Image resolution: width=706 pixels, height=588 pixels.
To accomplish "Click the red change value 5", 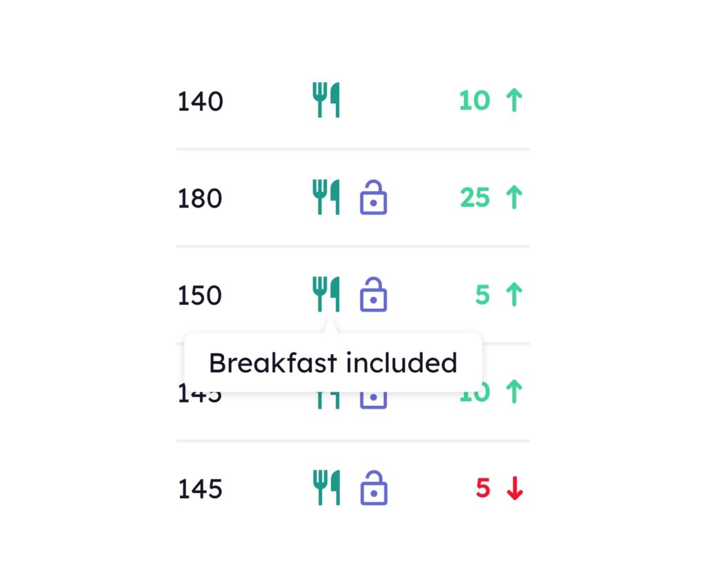I will tap(483, 489).
